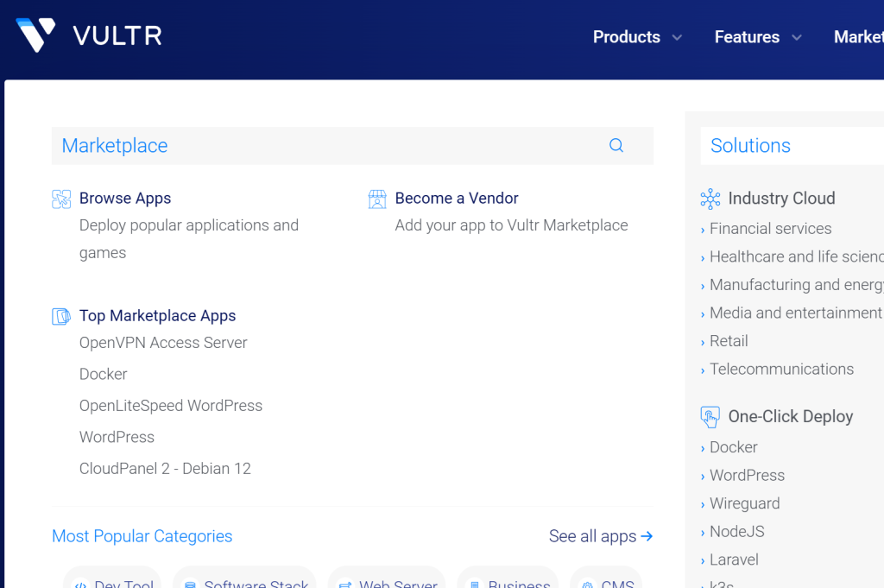Click the icon beside Top Marketplace Apps

[x=61, y=316]
